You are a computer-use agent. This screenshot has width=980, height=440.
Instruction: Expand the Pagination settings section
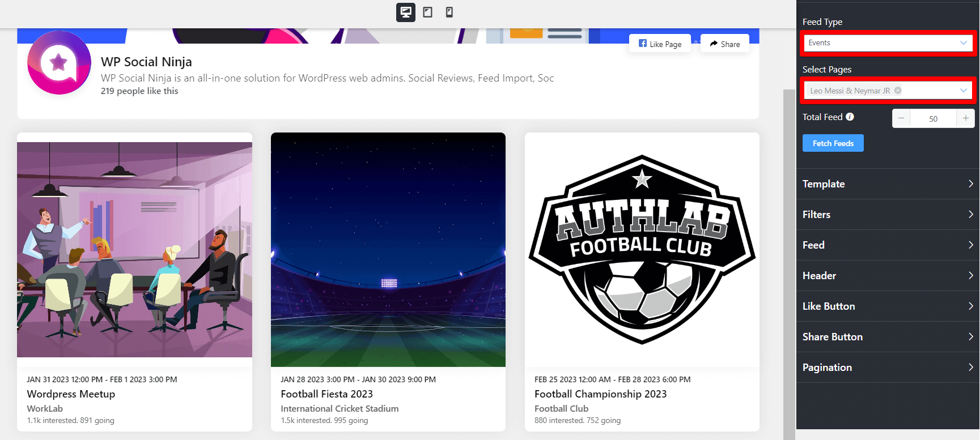(888, 367)
